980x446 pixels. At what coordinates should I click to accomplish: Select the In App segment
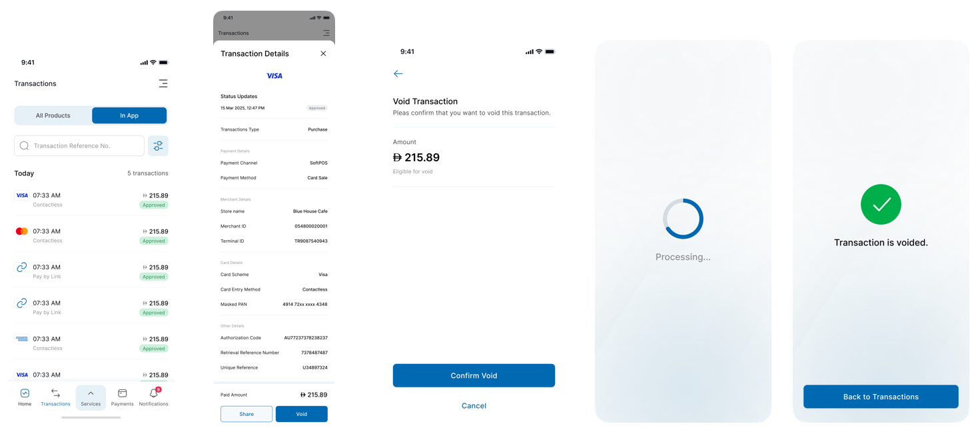pyautogui.click(x=129, y=115)
